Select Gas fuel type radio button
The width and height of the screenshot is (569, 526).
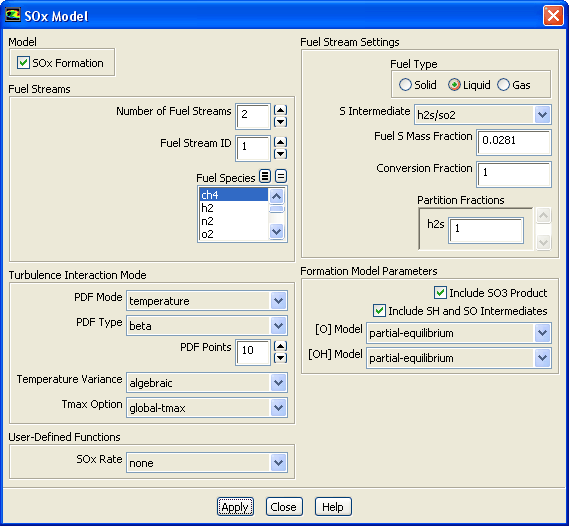[503, 85]
